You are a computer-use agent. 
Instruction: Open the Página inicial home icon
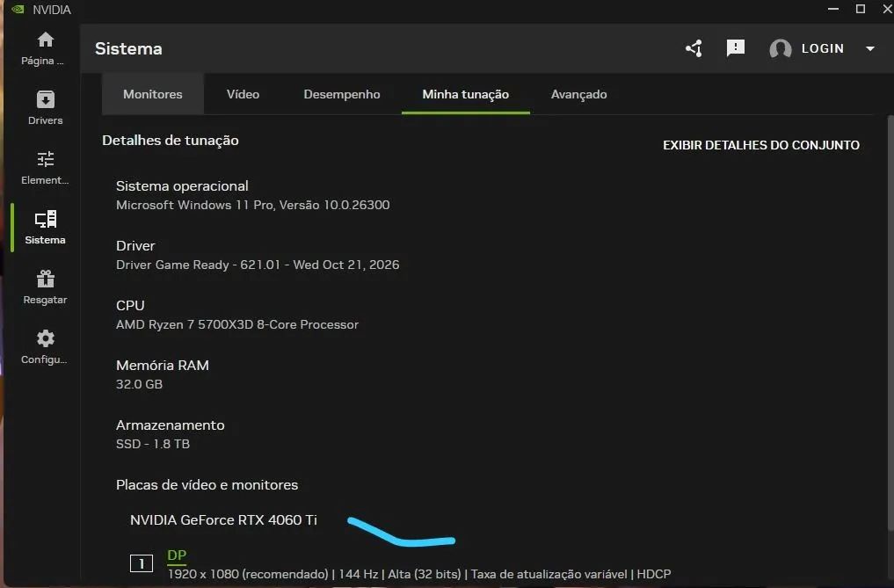pyautogui.click(x=45, y=40)
